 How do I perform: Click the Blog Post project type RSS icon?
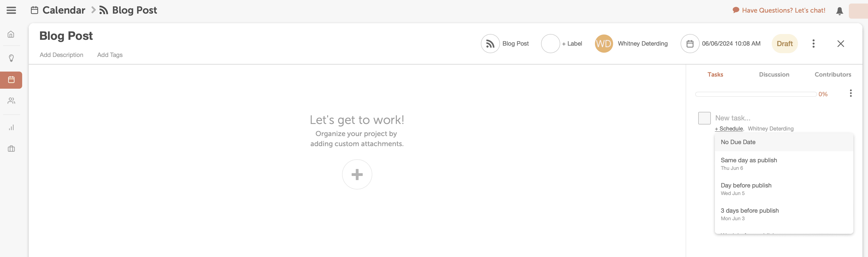490,44
